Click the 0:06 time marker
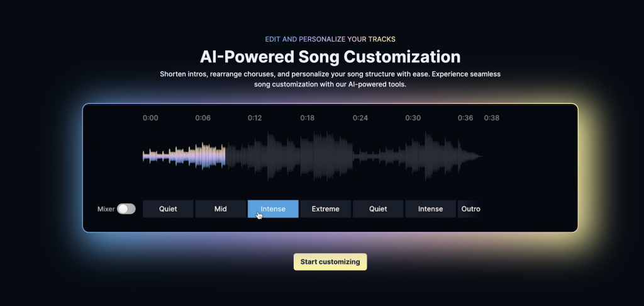This screenshot has width=644, height=306. 203,118
